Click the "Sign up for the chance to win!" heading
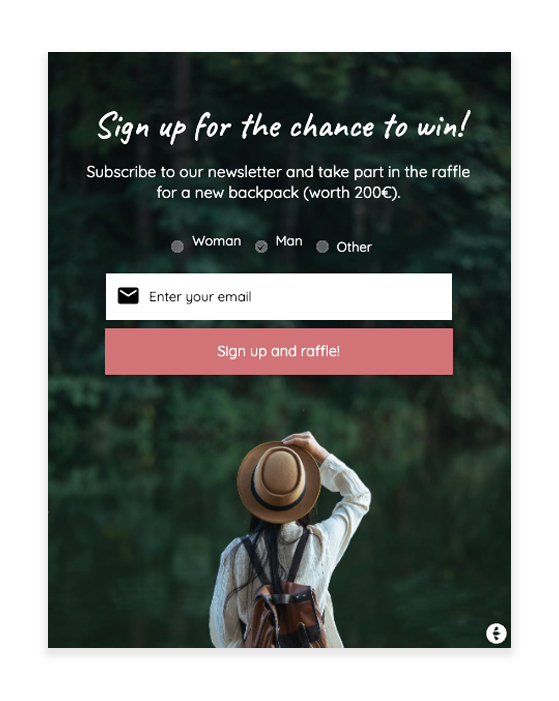Screen dimensions: 559x701 pos(284,127)
